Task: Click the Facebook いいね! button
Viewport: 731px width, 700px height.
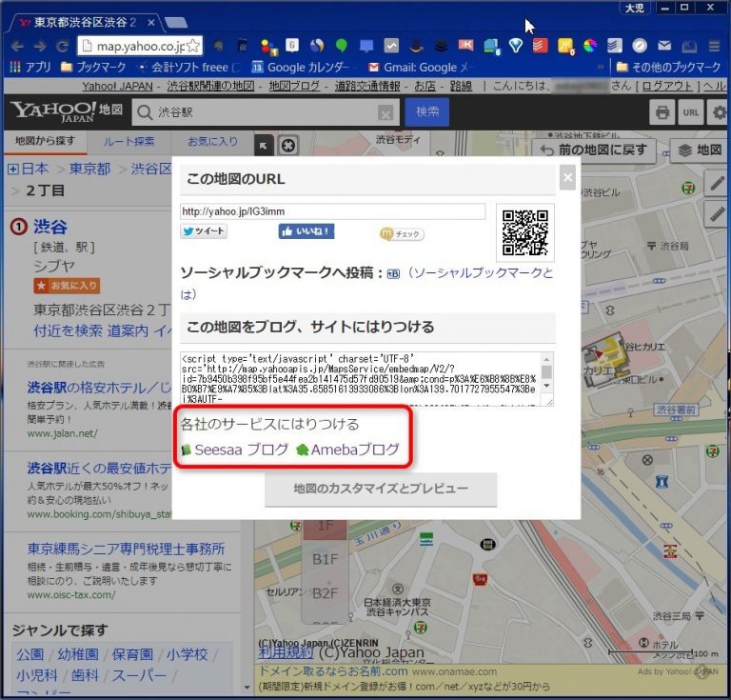Action: [306, 231]
